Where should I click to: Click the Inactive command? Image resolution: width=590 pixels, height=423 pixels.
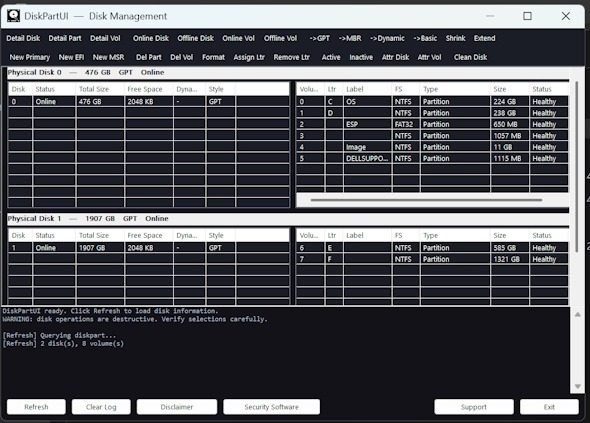361,57
